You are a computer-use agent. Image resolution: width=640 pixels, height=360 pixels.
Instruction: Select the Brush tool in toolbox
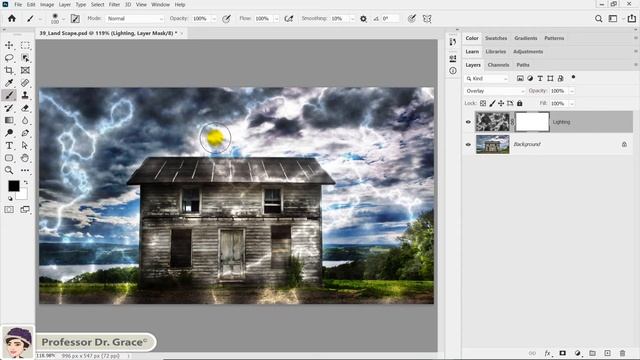point(9,95)
